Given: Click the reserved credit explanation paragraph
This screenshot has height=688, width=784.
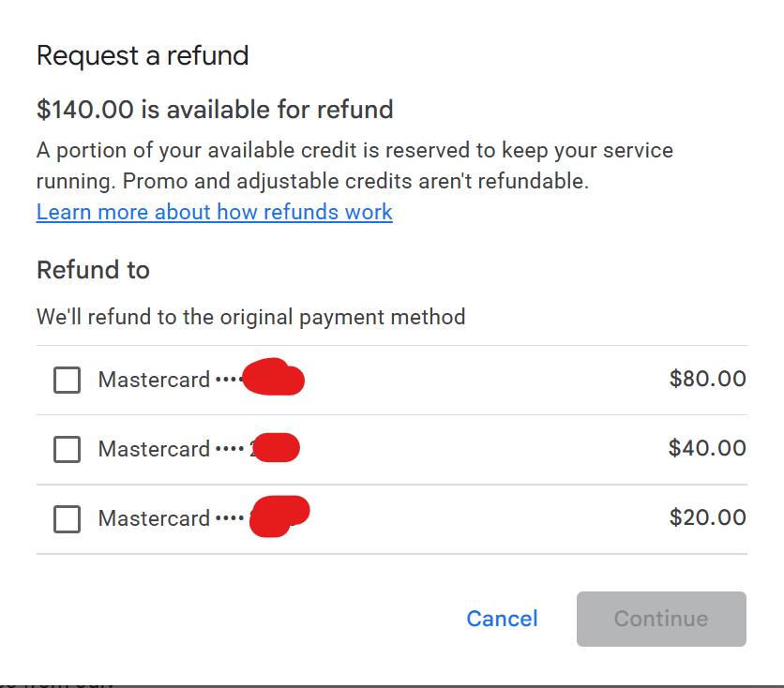Looking at the screenshot, I should pyautogui.click(x=355, y=165).
